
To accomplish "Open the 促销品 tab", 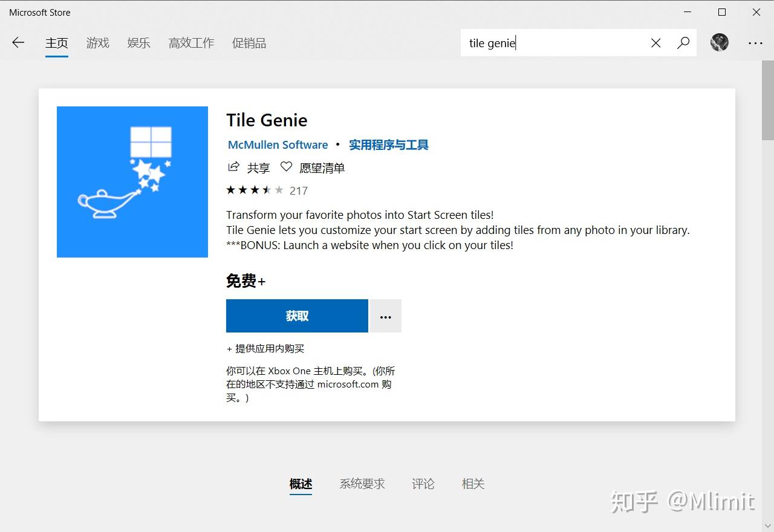I will click(x=249, y=43).
